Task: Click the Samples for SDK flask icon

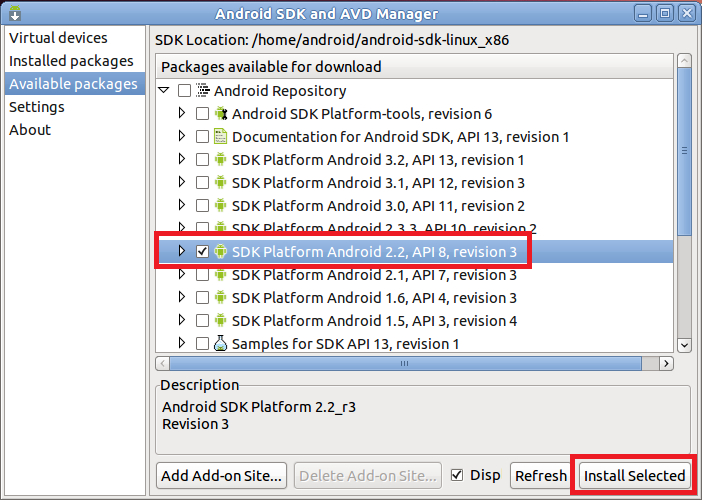Action: tap(220, 343)
